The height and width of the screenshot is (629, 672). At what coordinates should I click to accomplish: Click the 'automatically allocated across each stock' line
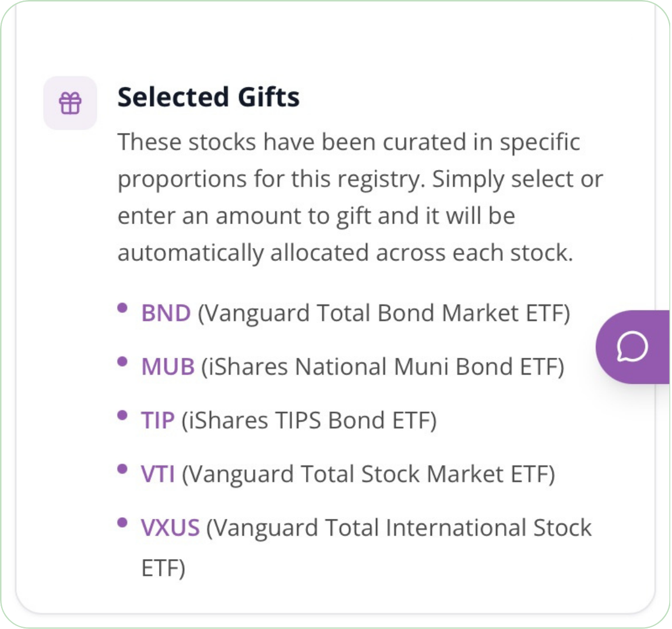[345, 253]
